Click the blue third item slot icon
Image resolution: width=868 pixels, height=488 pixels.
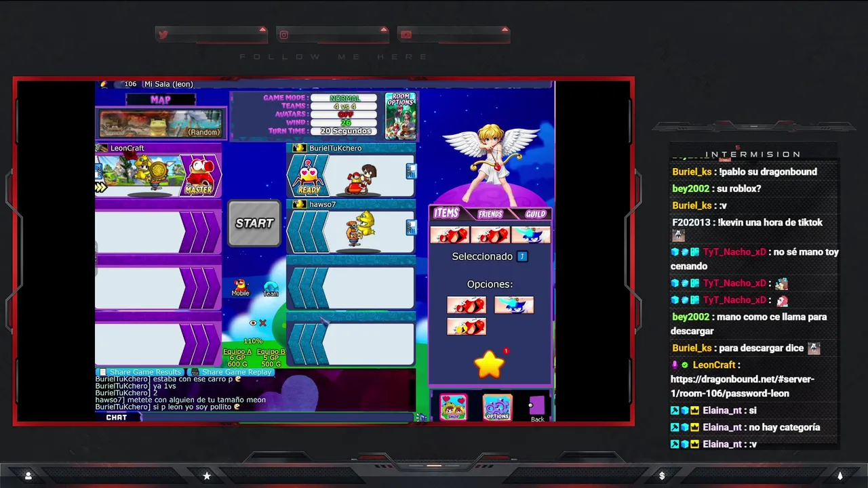tap(531, 235)
